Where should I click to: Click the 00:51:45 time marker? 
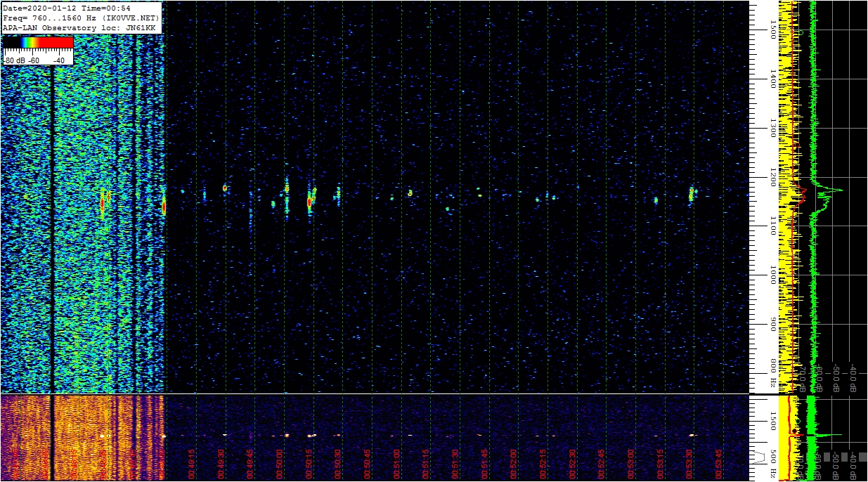coord(484,464)
